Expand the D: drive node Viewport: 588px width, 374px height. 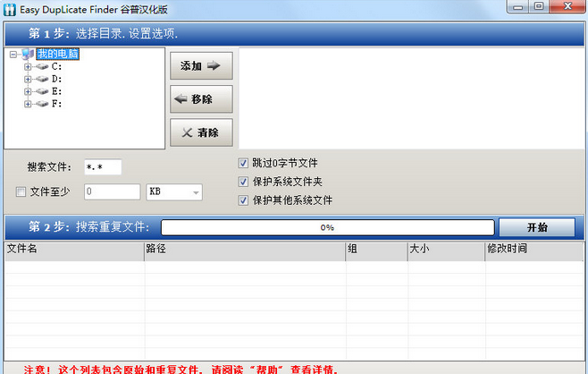click(28, 80)
